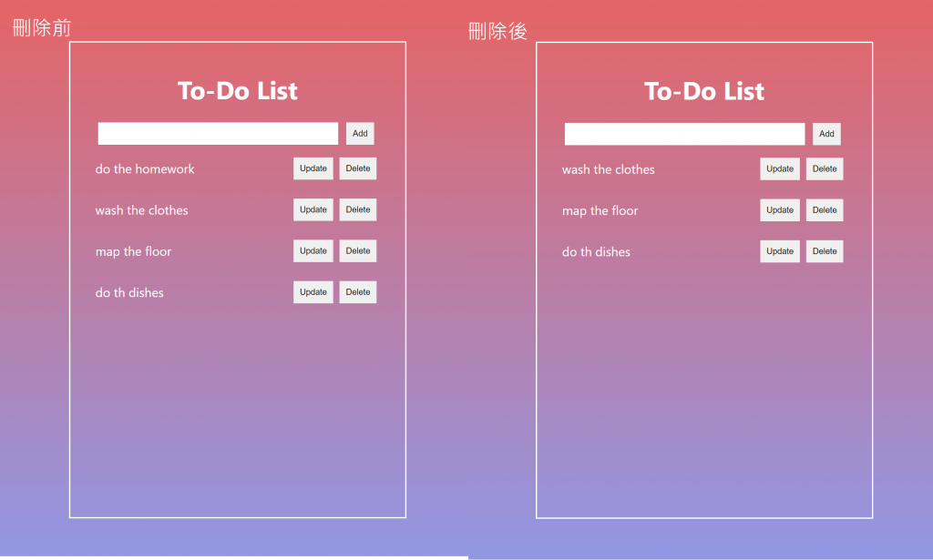Update the 'do the homework' item
This screenshot has height=560, width=933.
(313, 168)
